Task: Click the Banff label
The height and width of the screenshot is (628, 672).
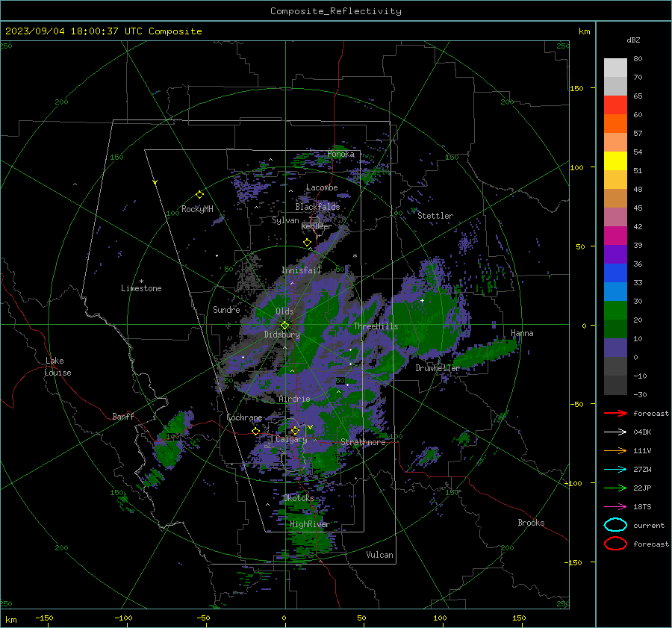Action: [123, 416]
